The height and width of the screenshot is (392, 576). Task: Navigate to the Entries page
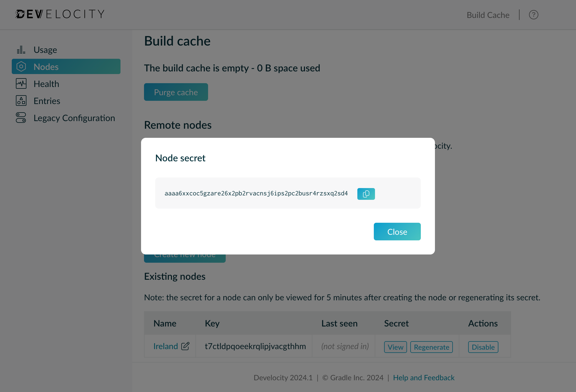[x=47, y=101]
